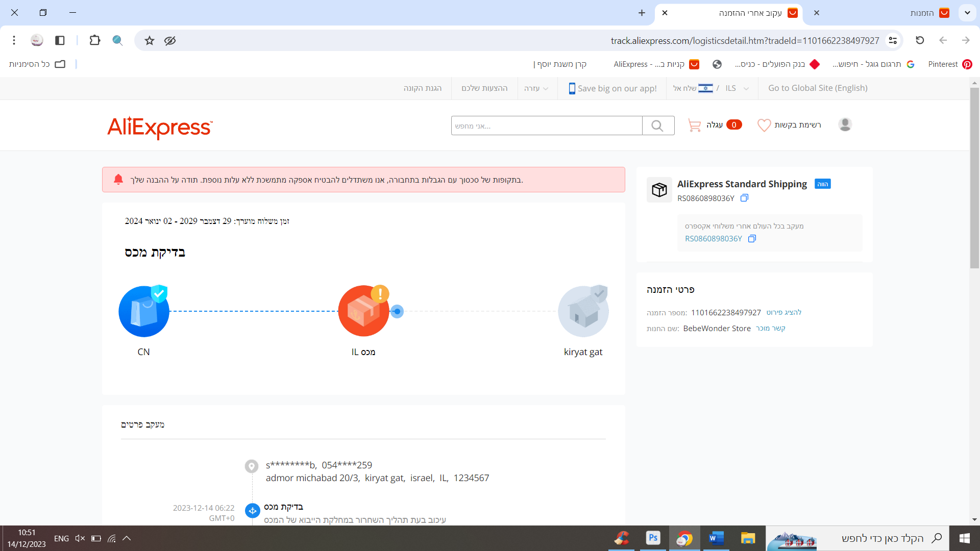Viewport: 980px width, 551px height.
Task: Copy the blue worldwide tracking number
Action: point(752,239)
